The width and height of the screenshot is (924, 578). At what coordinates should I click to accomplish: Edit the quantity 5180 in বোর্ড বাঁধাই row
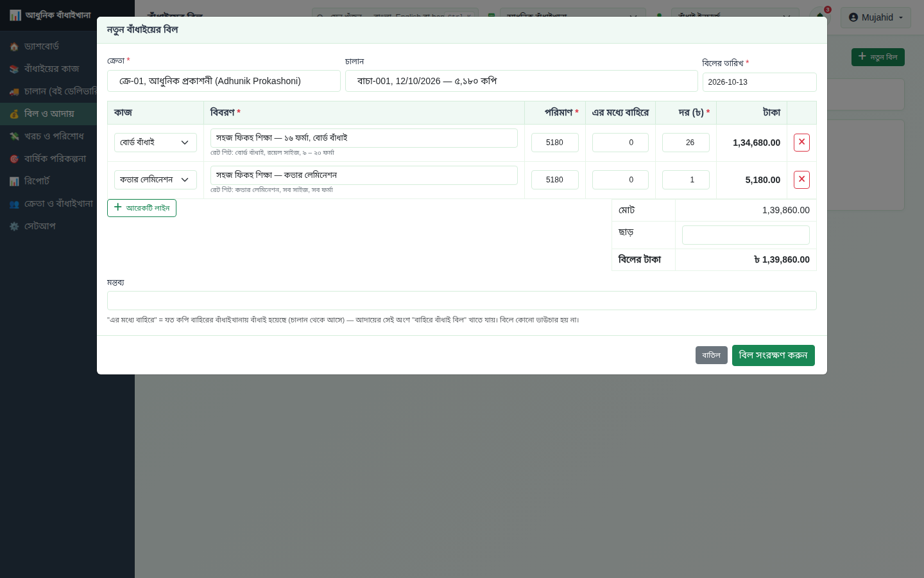point(554,143)
